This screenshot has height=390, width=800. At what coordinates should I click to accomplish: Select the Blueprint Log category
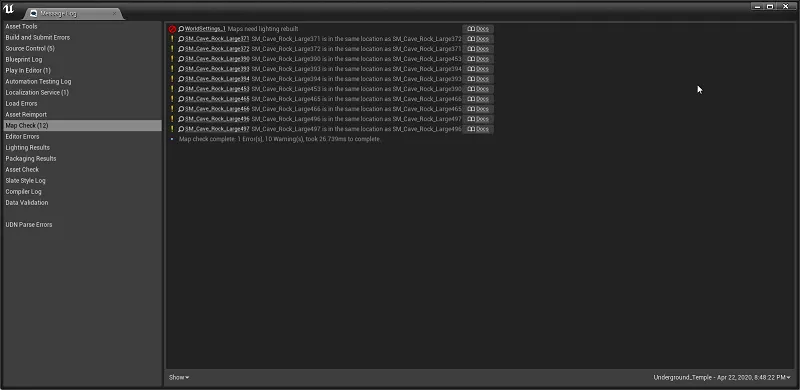[82, 60]
